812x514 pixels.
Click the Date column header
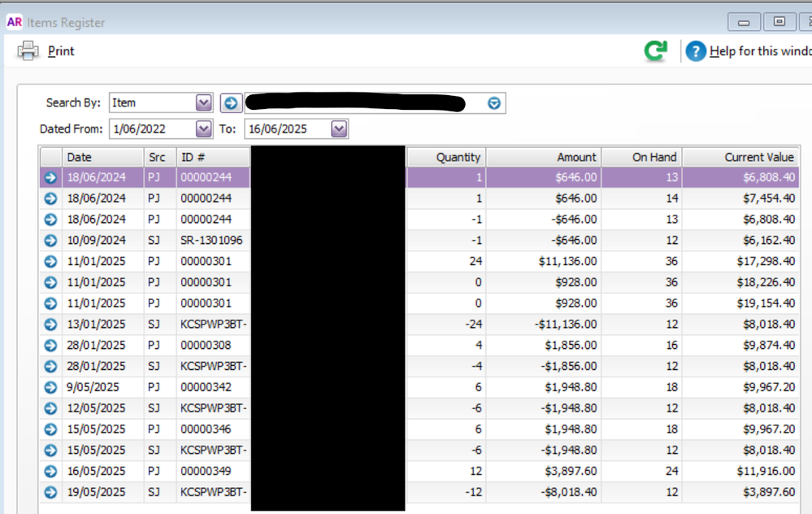pyautogui.click(x=102, y=157)
